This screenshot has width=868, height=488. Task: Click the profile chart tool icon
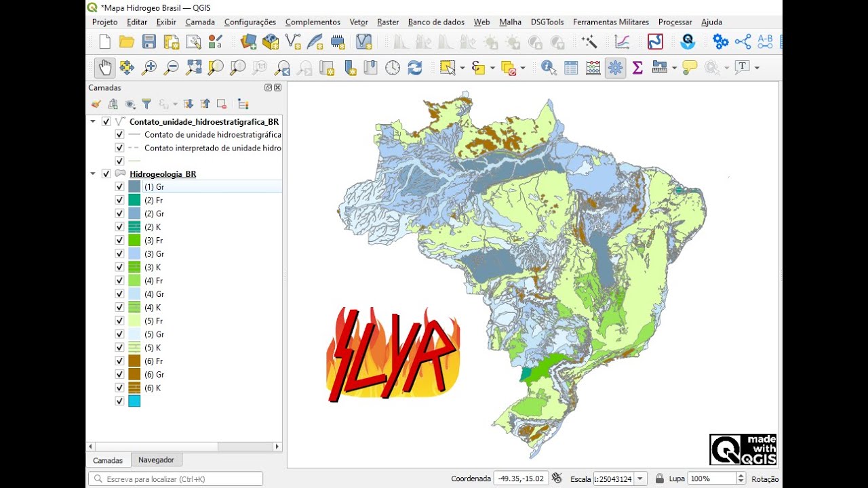coord(622,42)
